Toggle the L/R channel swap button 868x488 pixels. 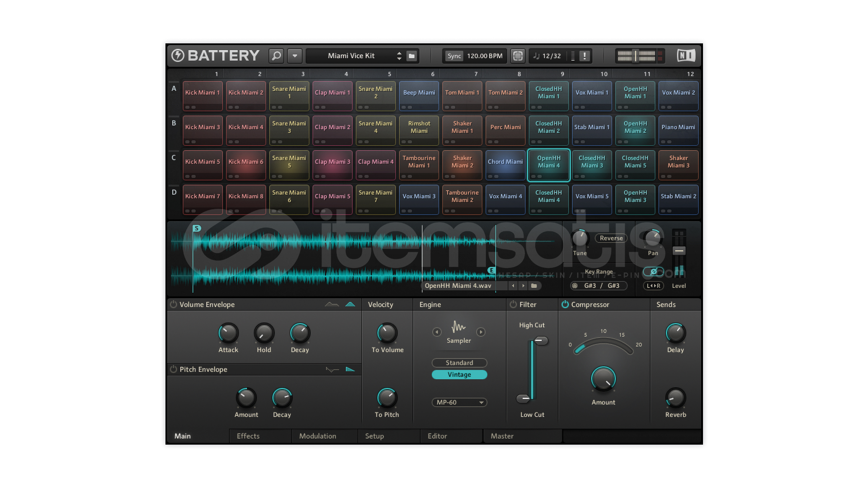(x=653, y=286)
